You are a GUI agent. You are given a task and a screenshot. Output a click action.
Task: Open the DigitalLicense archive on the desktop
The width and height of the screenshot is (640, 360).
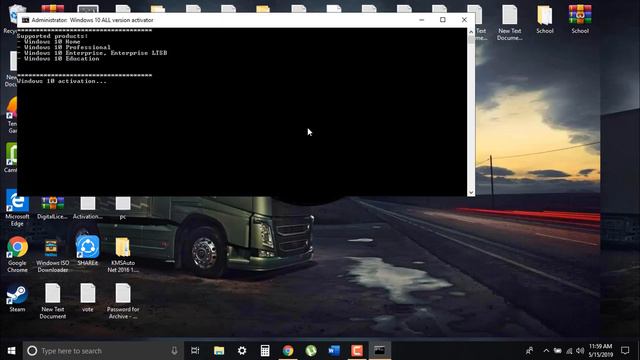[x=52, y=208]
